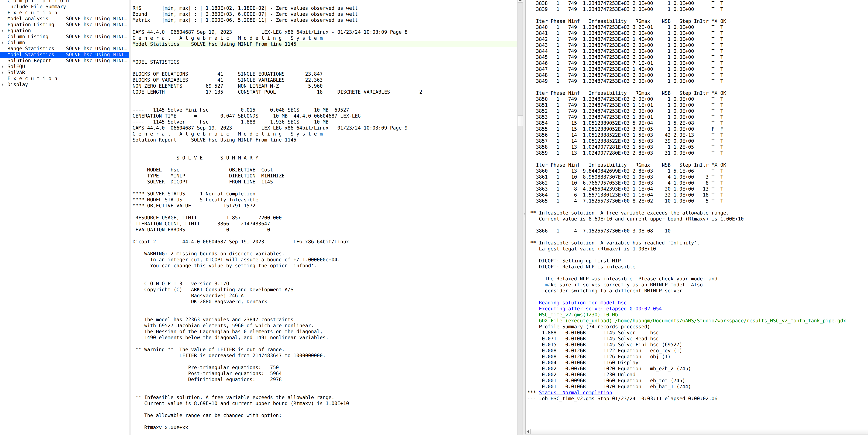Expand the Display tree node
This screenshot has height=435, width=868.
3,85
